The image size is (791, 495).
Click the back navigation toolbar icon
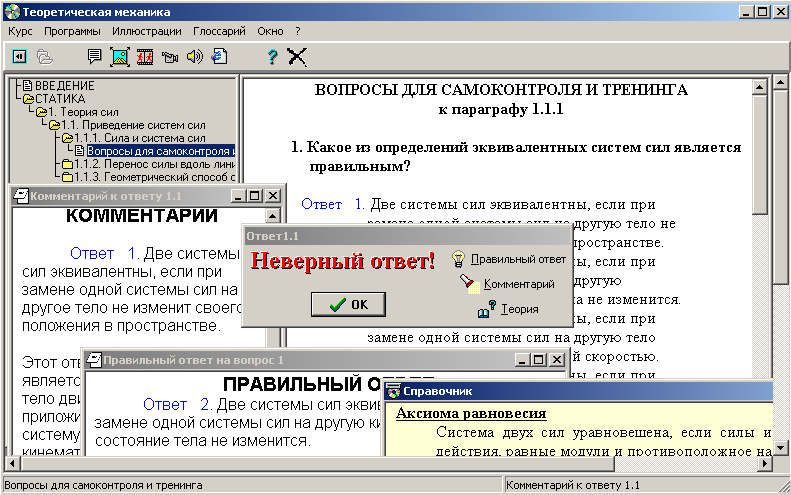(19, 57)
